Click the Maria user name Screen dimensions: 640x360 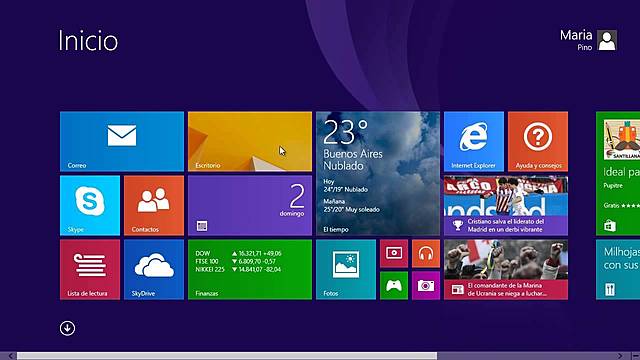click(x=576, y=35)
